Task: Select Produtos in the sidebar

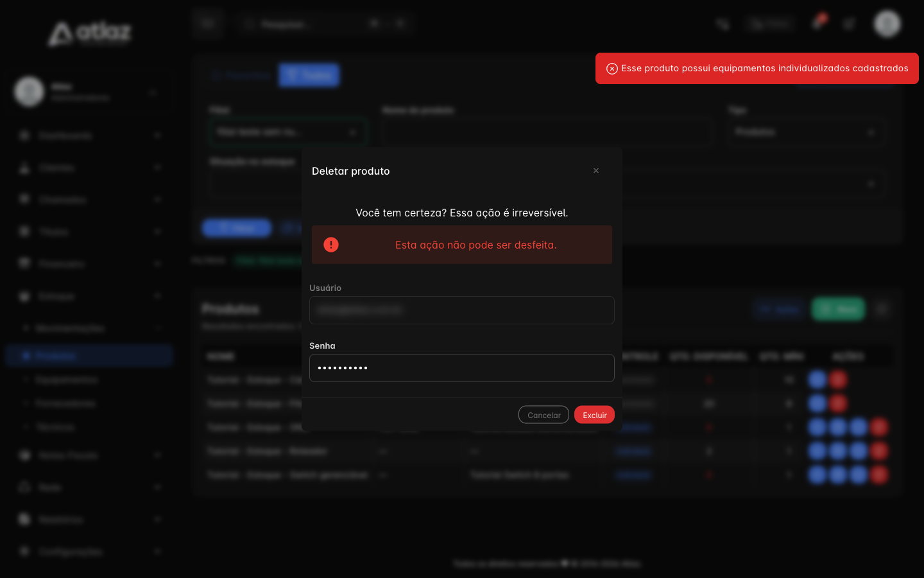Action: click(90, 356)
